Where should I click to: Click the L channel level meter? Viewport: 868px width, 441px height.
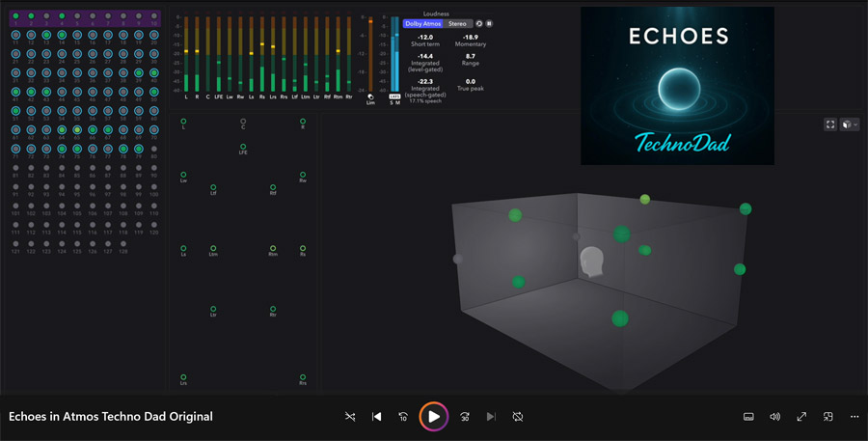tap(186, 54)
